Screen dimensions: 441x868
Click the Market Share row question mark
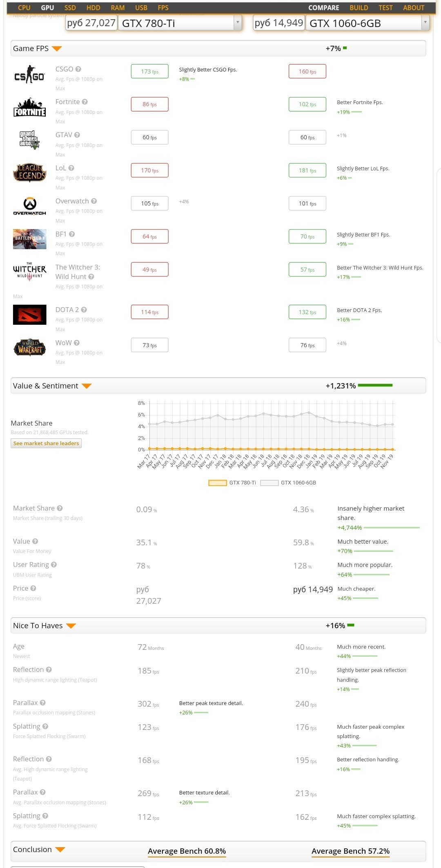click(x=60, y=508)
